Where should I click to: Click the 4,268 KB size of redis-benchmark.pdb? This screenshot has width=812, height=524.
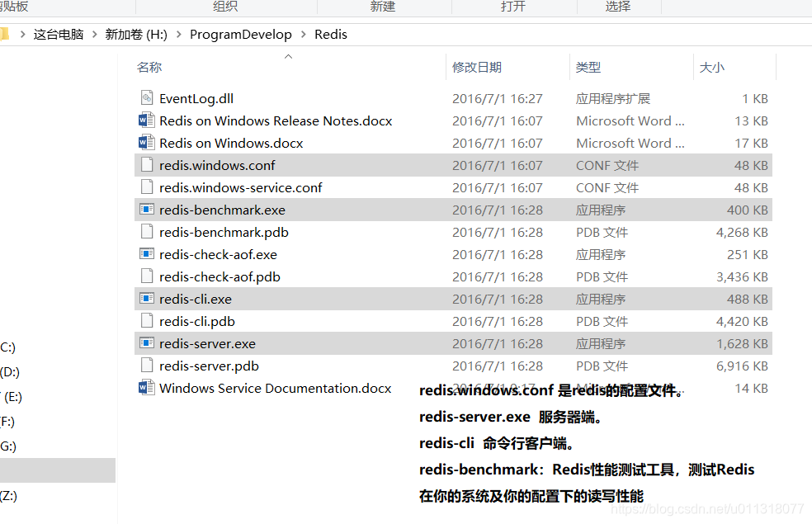click(x=742, y=232)
